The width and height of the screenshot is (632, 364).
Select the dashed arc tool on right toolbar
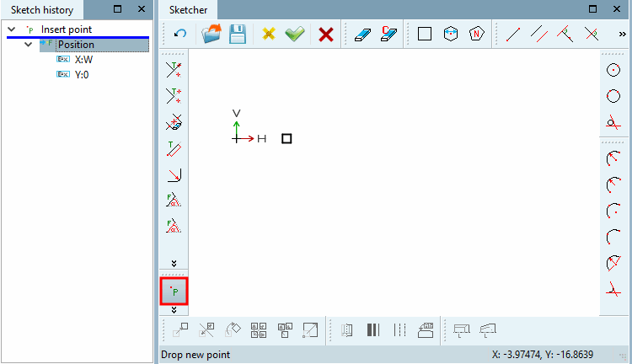pyautogui.click(x=613, y=211)
